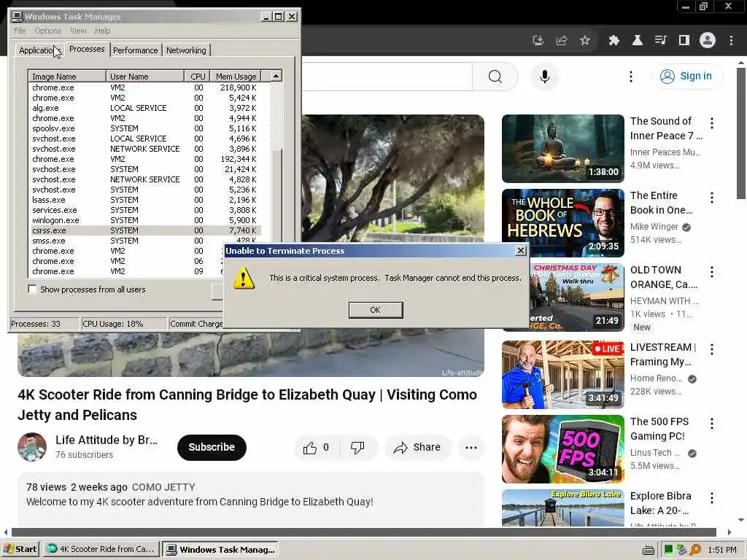Open the Help menu in Task Manager
This screenshot has width=747, height=560.
point(102,31)
